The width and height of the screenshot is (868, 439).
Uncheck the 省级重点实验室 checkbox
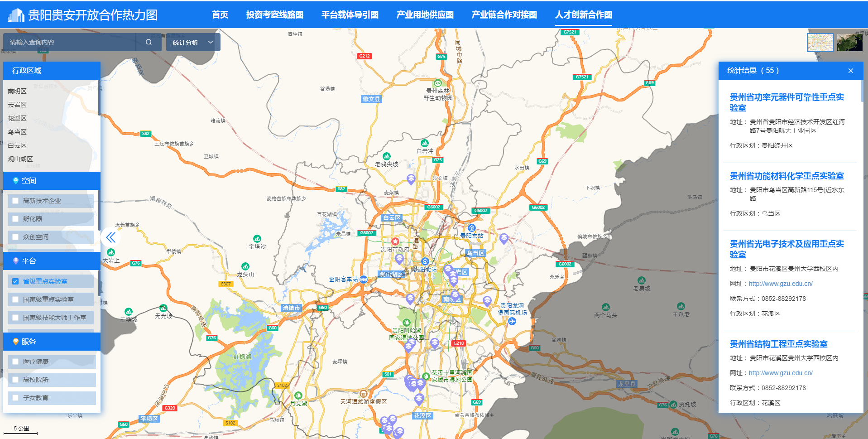tap(15, 281)
